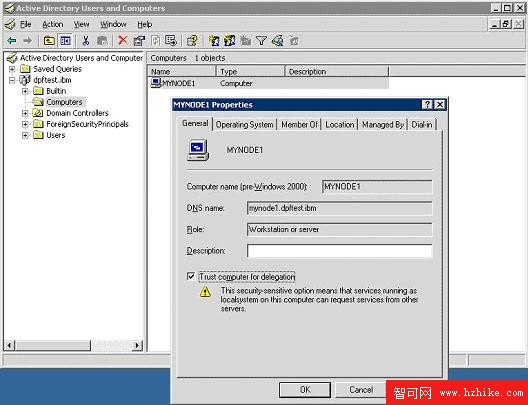Switch to the Member Of tab
Screen dimensions: 528x405
299,125
